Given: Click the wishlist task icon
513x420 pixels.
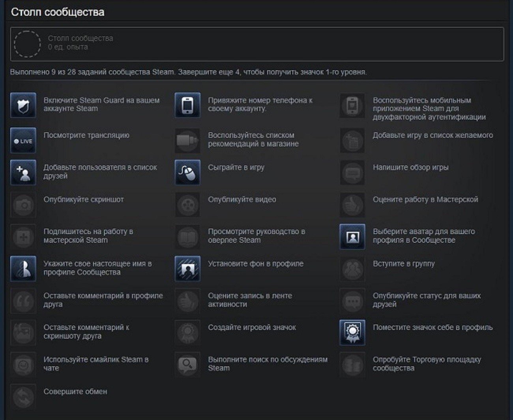Looking at the screenshot, I should [x=352, y=140].
